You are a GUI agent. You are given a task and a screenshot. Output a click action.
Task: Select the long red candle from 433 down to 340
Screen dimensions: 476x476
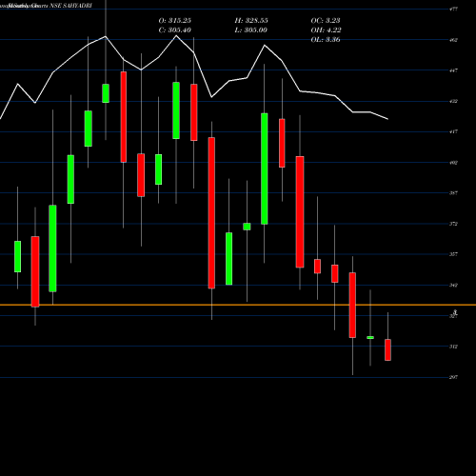[211, 213]
